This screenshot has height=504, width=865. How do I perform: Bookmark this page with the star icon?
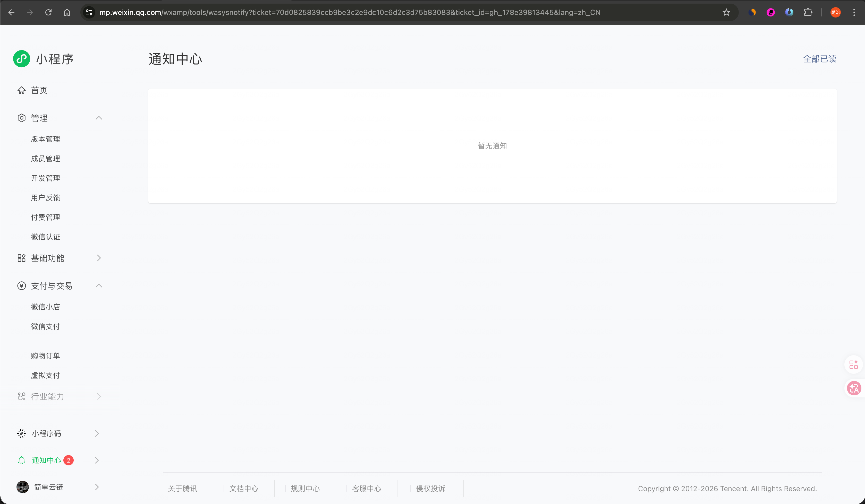pos(726,12)
